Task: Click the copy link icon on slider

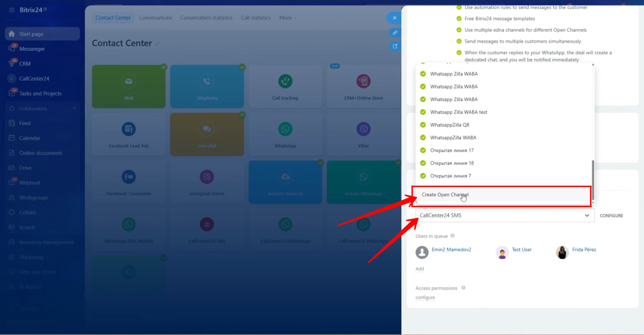Action: pyautogui.click(x=395, y=33)
